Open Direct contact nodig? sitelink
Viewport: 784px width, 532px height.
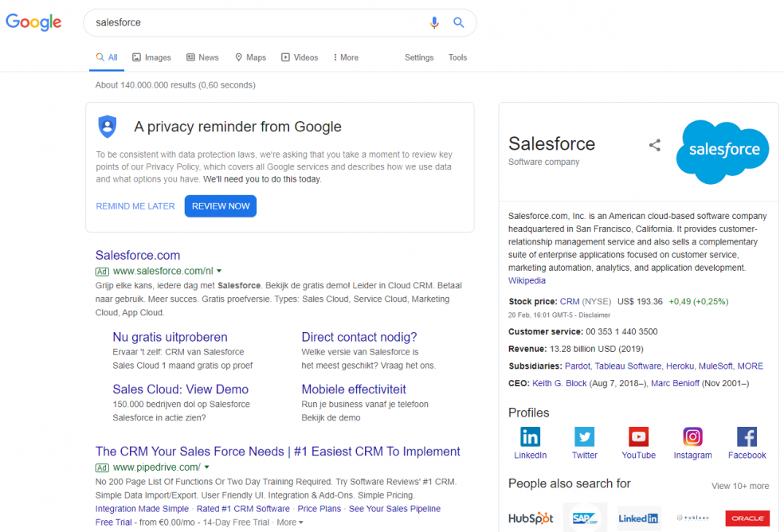point(359,337)
